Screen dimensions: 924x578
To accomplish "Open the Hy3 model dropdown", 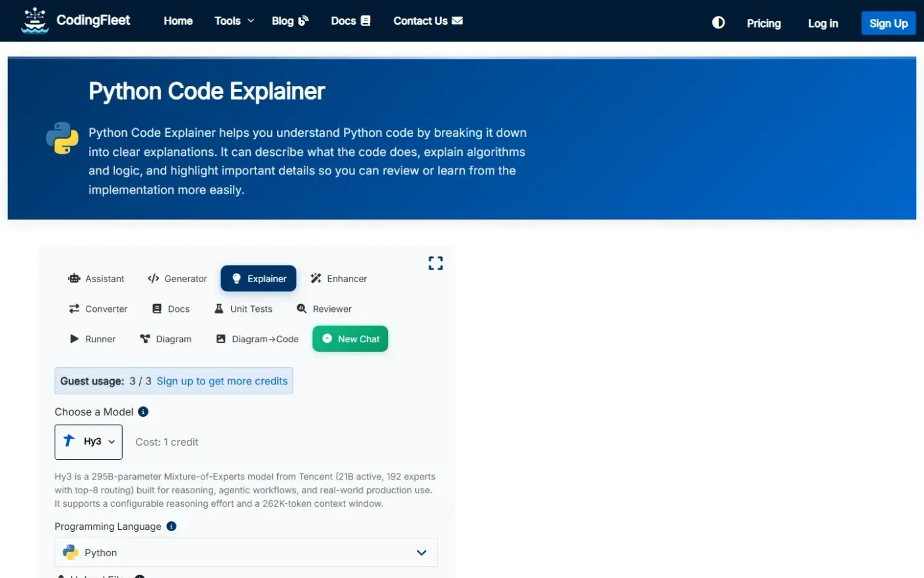I will pyautogui.click(x=88, y=442).
